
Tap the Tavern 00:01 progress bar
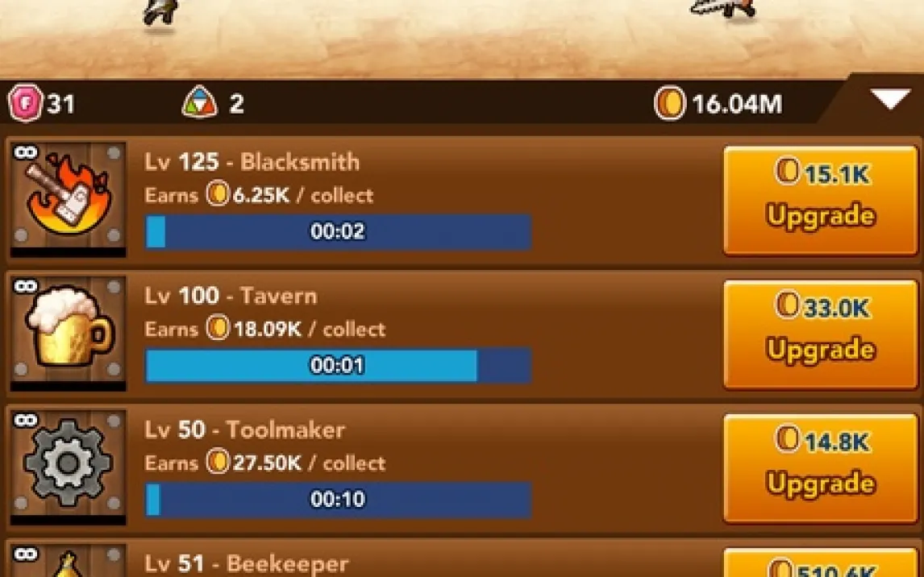[339, 365]
